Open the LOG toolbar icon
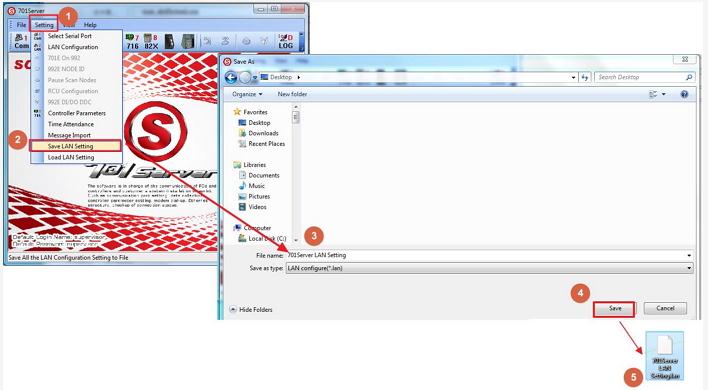The width and height of the screenshot is (708, 390). tap(285, 42)
